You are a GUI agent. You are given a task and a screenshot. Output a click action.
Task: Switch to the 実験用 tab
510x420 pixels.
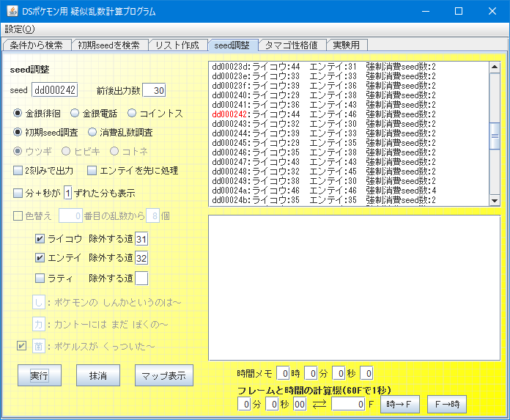(347, 45)
